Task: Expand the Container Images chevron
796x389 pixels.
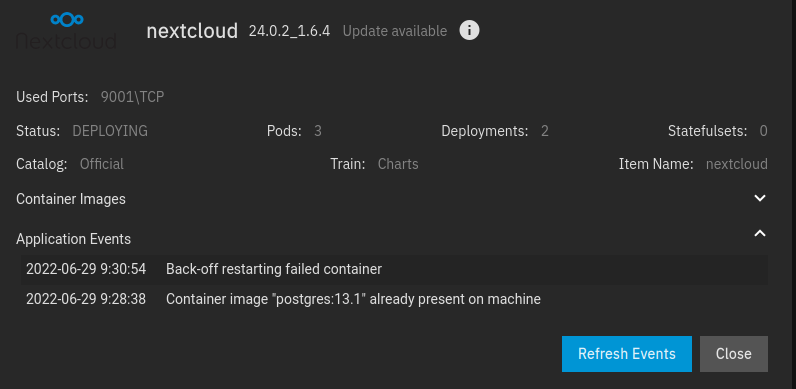Action: [x=759, y=199]
